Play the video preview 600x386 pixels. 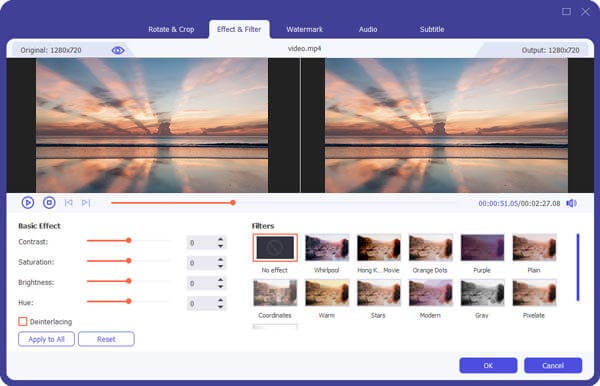[x=28, y=202]
